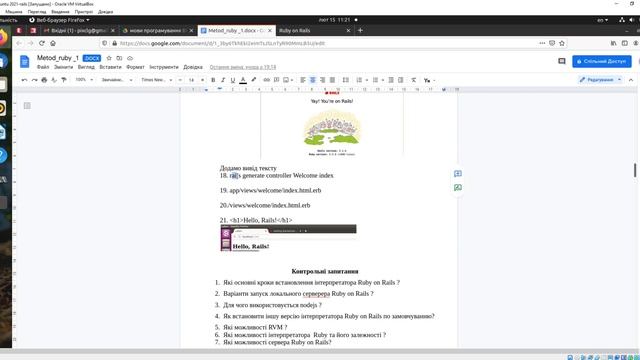Add comment via right margin button
The image size is (640, 360).
pyautogui.click(x=458, y=174)
